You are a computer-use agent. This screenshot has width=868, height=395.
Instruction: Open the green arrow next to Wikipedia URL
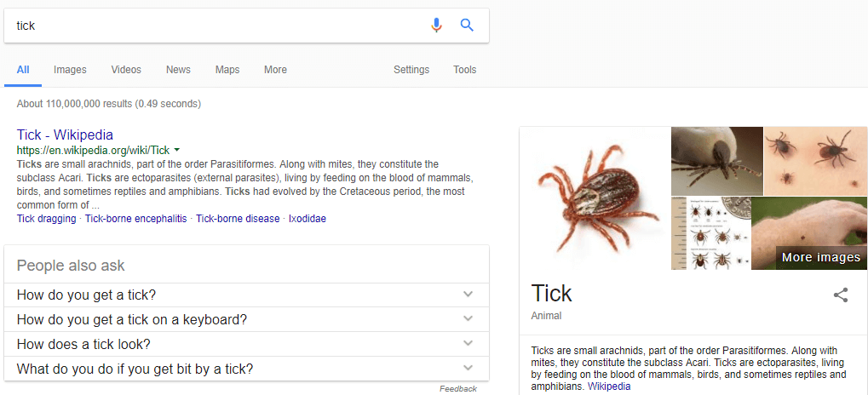coord(176,150)
